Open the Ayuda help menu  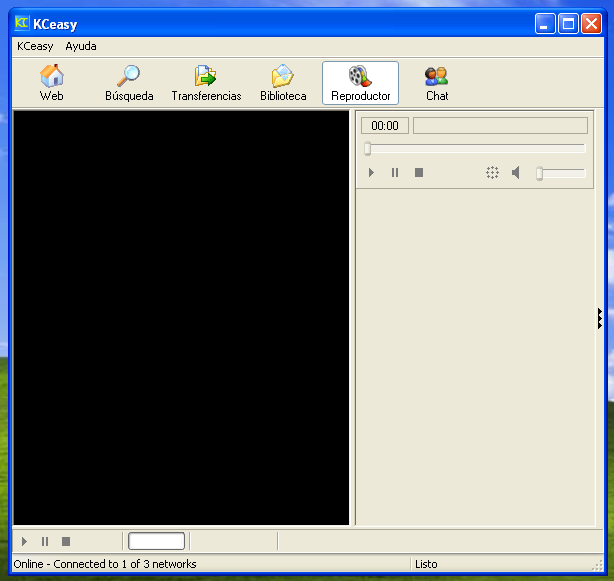tap(81, 46)
